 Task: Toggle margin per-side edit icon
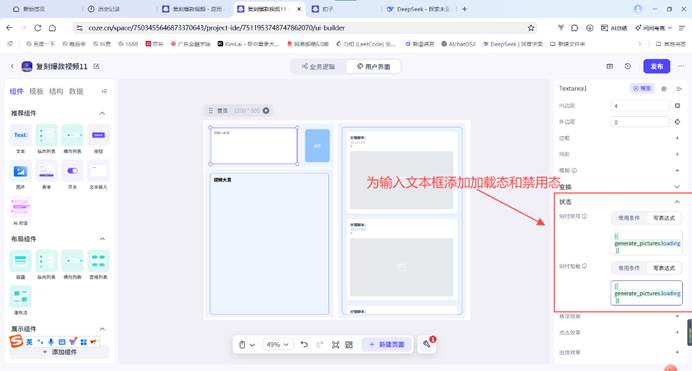677,122
